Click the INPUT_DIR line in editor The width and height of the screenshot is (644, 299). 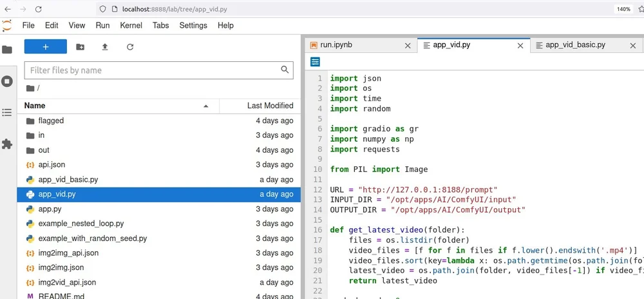point(423,200)
